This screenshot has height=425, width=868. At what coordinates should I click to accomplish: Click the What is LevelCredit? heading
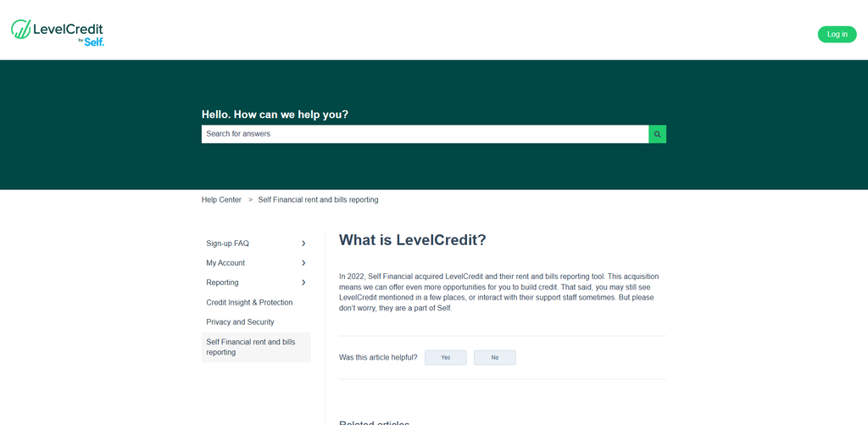413,240
